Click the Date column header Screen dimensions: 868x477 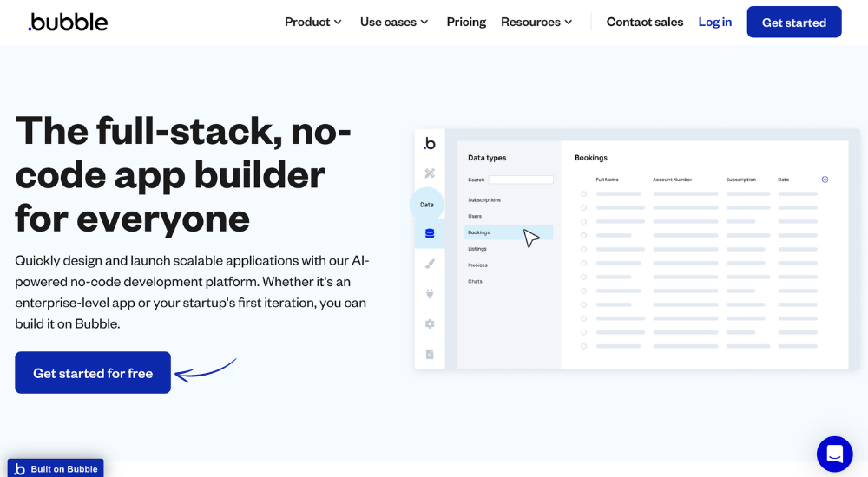tap(783, 180)
